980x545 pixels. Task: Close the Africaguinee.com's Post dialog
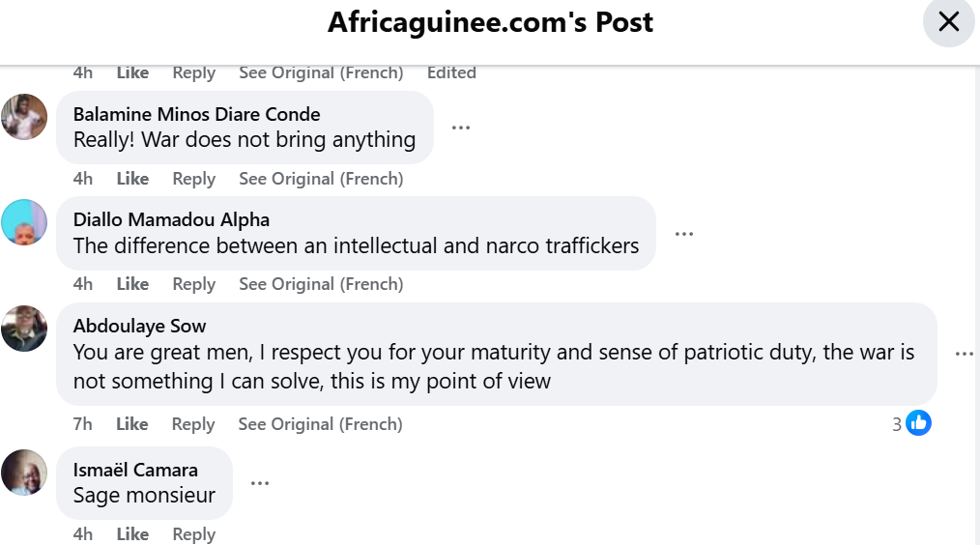click(x=948, y=22)
